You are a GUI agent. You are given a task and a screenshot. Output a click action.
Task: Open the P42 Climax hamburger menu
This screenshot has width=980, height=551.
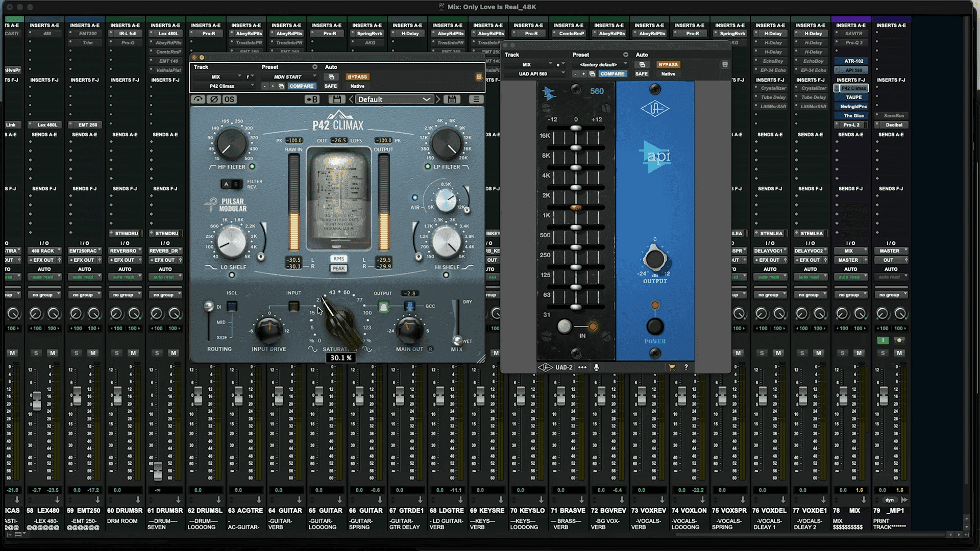[476, 99]
